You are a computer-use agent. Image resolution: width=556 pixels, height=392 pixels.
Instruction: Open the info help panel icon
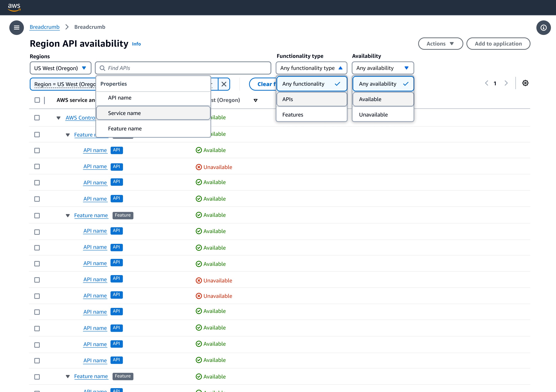click(x=543, y=28)
